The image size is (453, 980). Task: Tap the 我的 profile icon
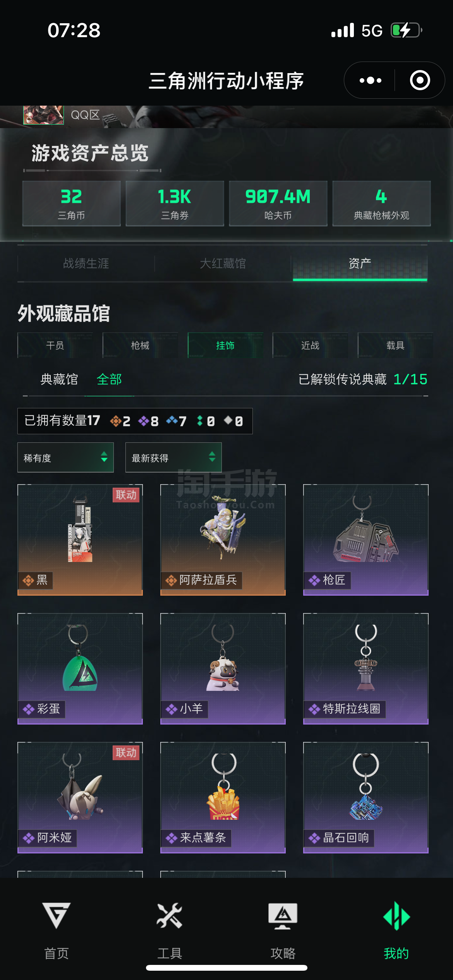[x=396, y=915]
